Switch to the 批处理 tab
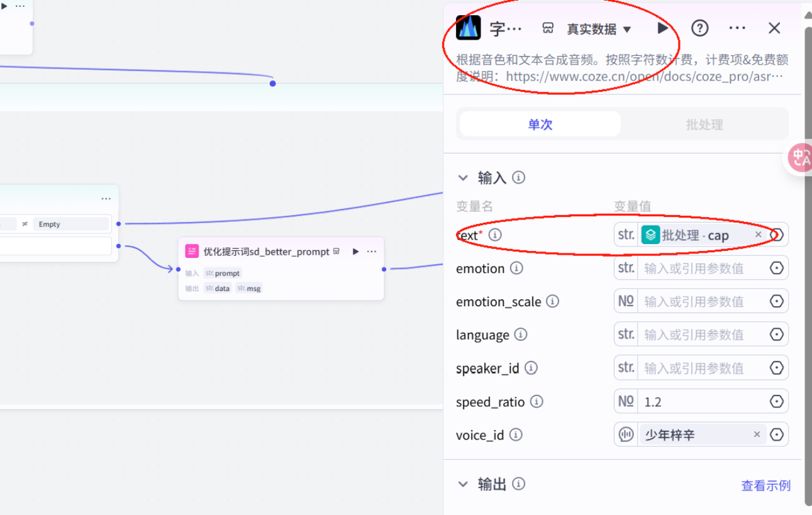812x515 pixels. [704, 124]
